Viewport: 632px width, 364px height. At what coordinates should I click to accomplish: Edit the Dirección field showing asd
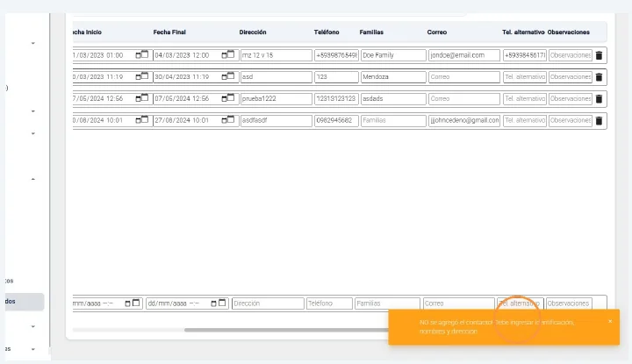276,77
